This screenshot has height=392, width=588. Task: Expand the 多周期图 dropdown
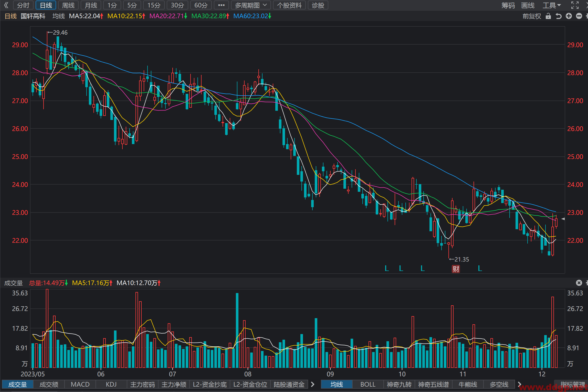click(251, 5)
